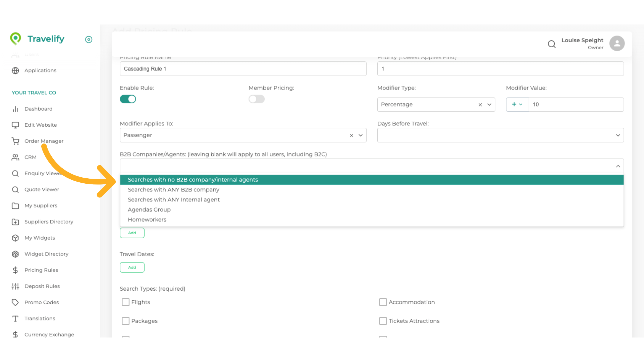Enable Member Pricing

256,99
